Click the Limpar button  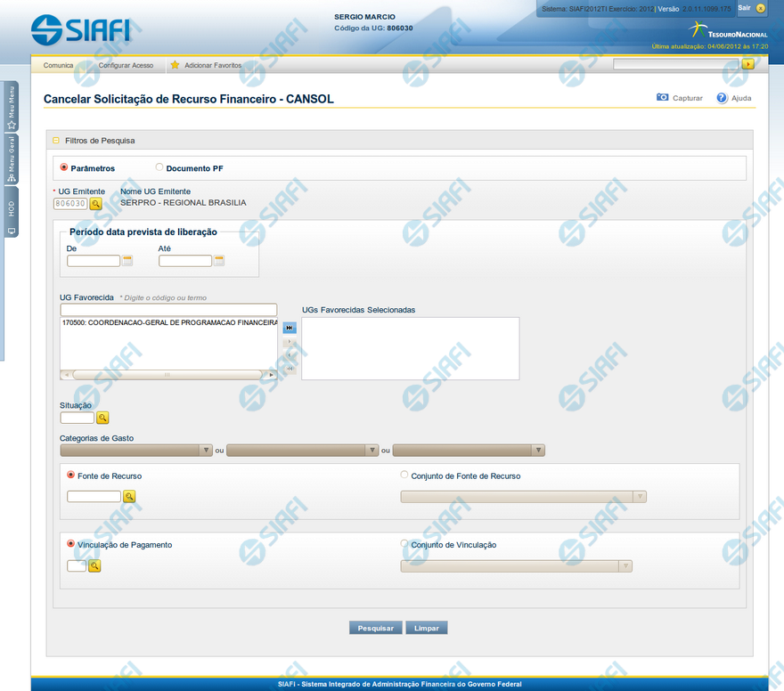(427, 628)
